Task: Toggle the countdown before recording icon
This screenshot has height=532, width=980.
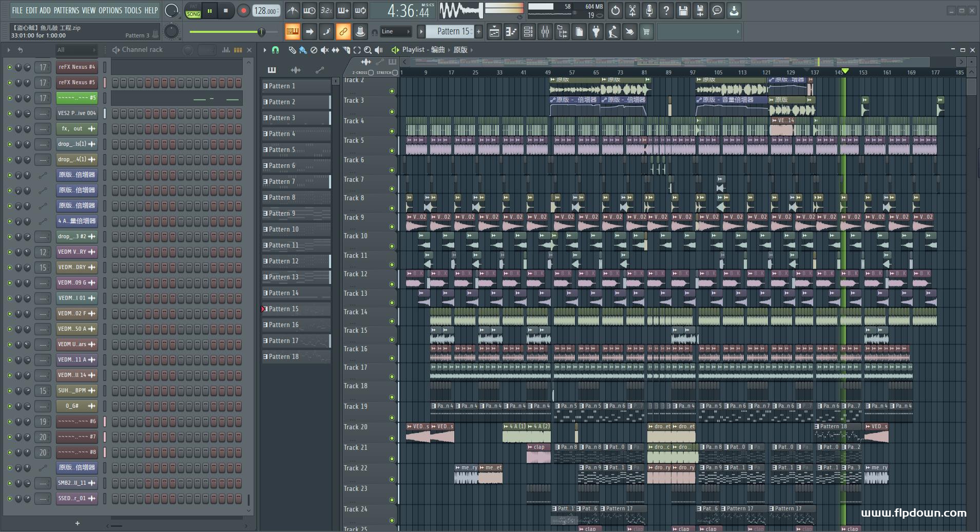Action: tap(326, 10)
